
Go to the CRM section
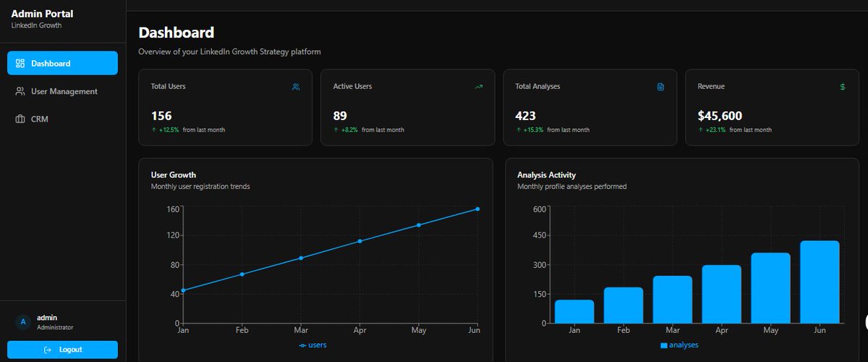[x=62, y=119]
